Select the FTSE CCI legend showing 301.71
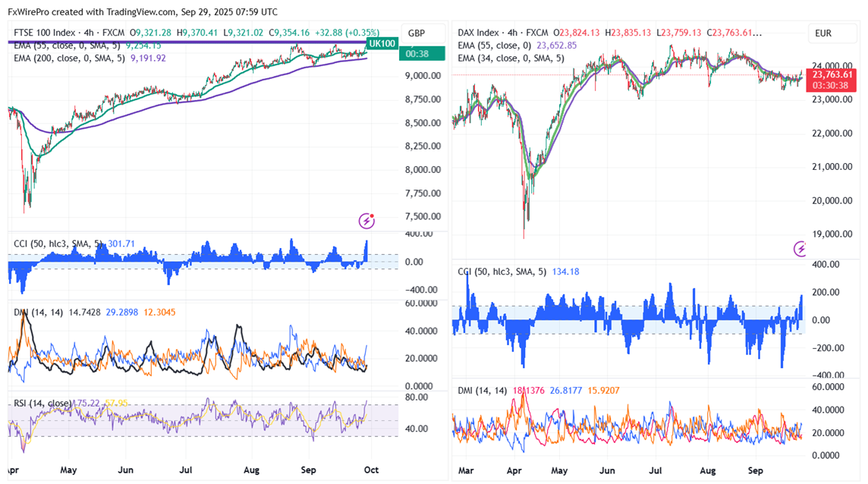The width and height of the screenshot is (868, 484). (74, 244)
